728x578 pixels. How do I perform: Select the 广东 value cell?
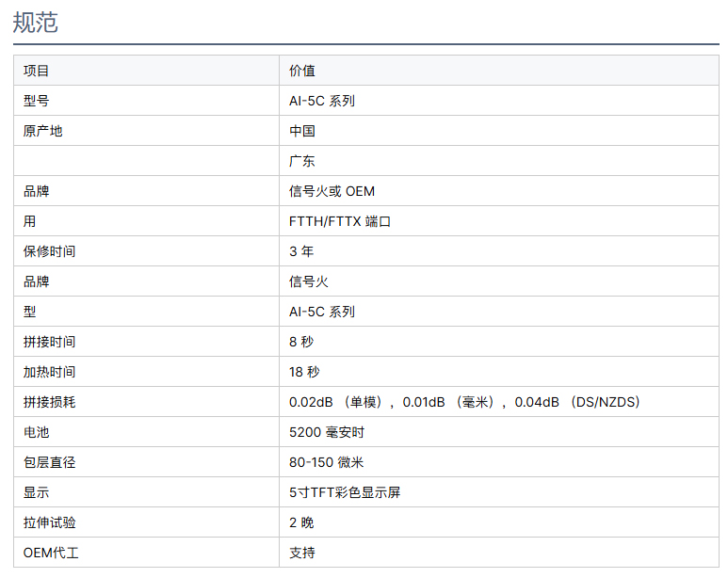(x=302, y=161)
